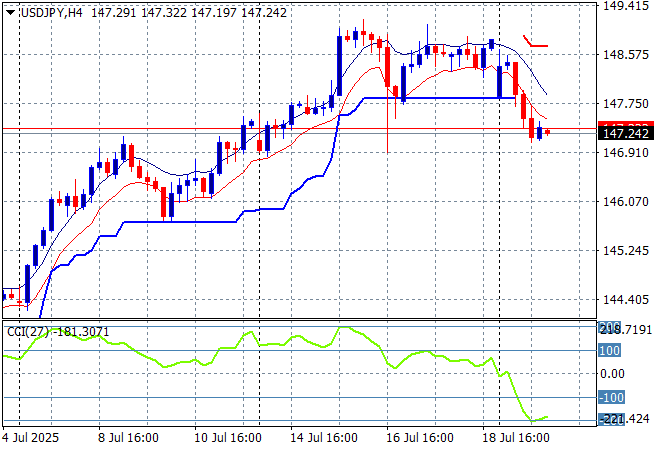Select the 146.910 price axis label
660x450 pixels.
[626, 152]
